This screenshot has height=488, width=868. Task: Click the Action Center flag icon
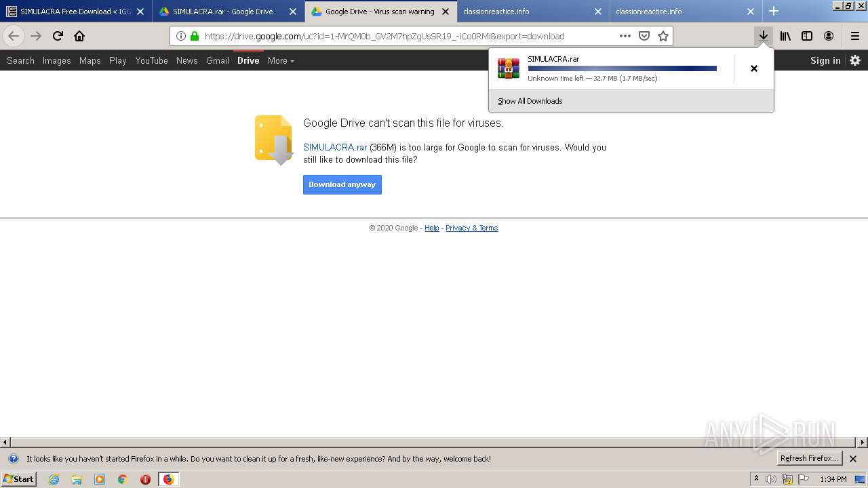pyautogui.click(x=804, y=479)
